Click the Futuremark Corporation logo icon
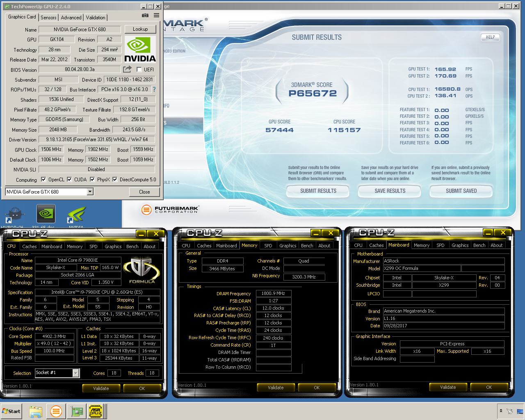The height and width of the screenshot is (420, 525). [x=146, y=210]
